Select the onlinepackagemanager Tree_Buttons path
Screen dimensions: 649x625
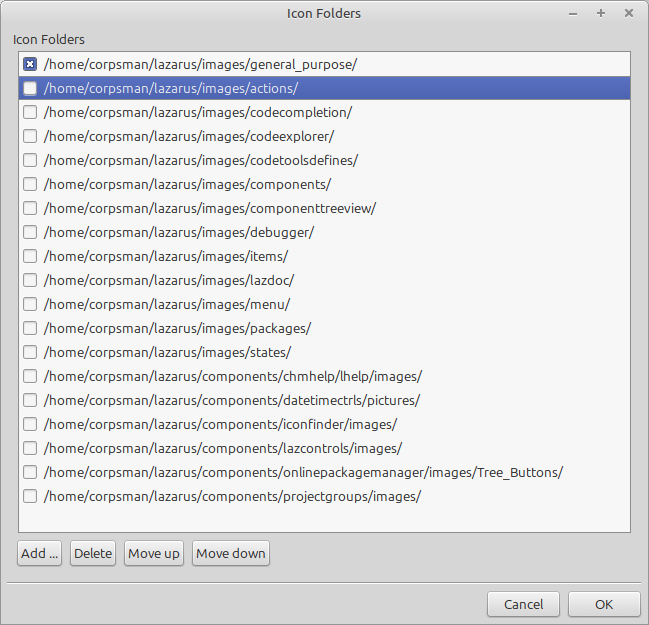[303, 472]
